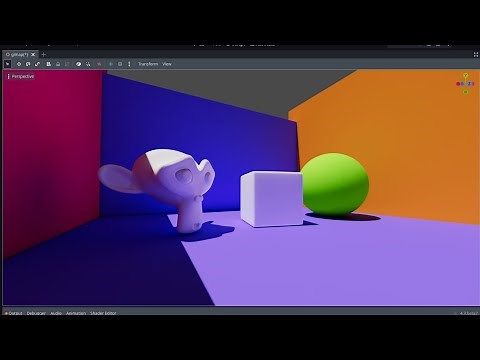480x360 pixels.
Task: Lock the selected node with padlock icon
Action: click(58, 64)
